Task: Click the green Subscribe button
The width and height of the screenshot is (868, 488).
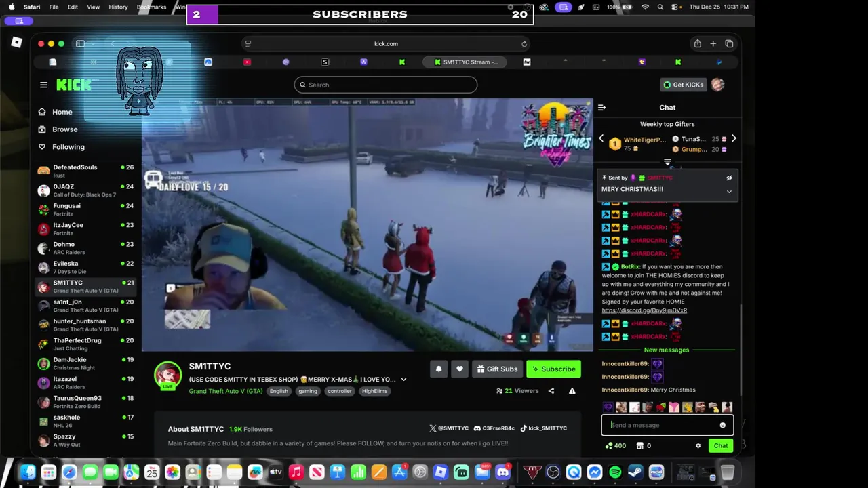Action: click(x=553, y=369)
